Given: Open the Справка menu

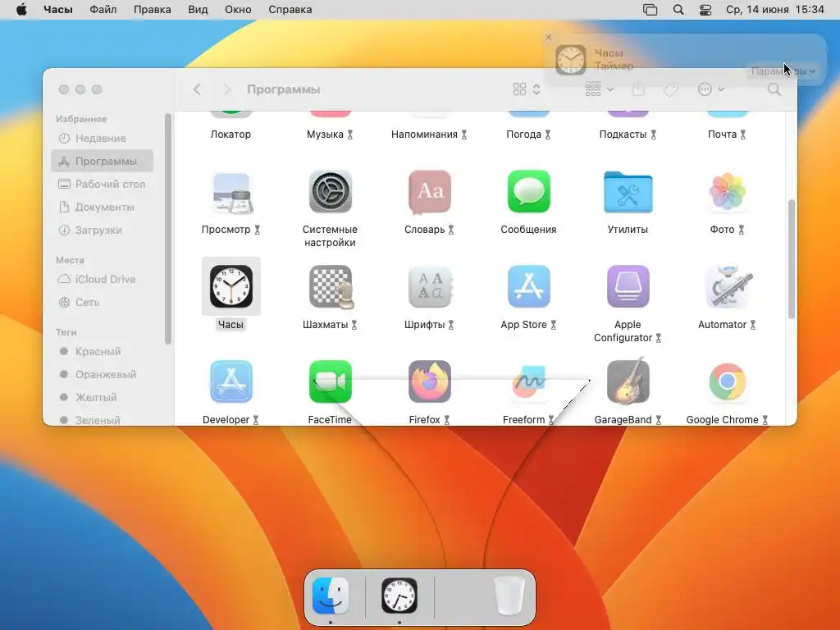Looking at the screenshot, I should click(290, 10).
